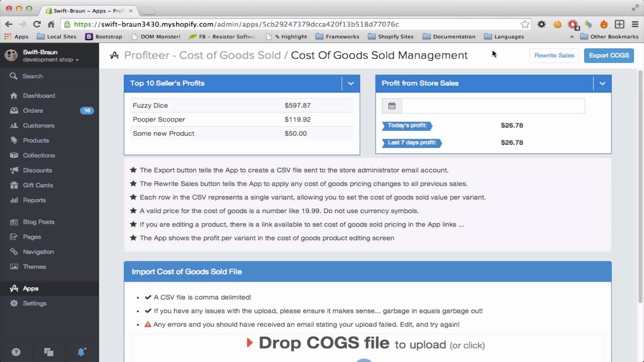This screenshot has height=362, width=644.
Task: Open Frameworks bookmark folder
Action: (337, 37)
